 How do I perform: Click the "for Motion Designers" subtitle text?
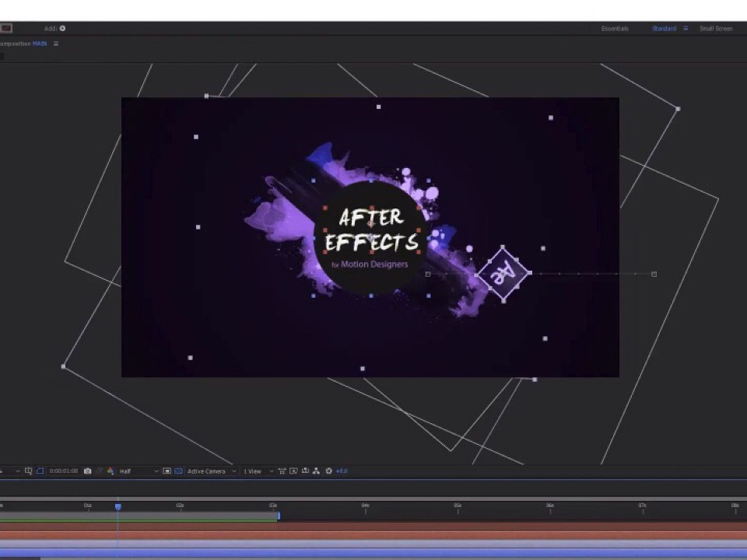point(370,264)
